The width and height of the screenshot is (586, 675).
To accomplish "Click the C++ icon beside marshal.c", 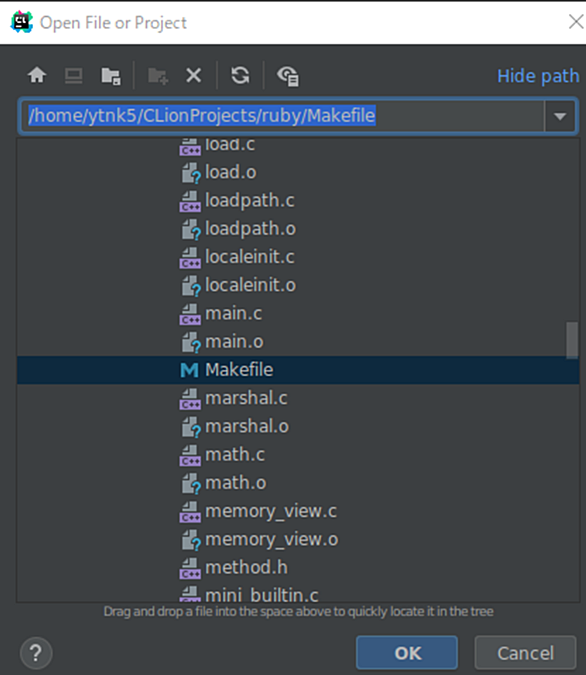I will 190,399.
